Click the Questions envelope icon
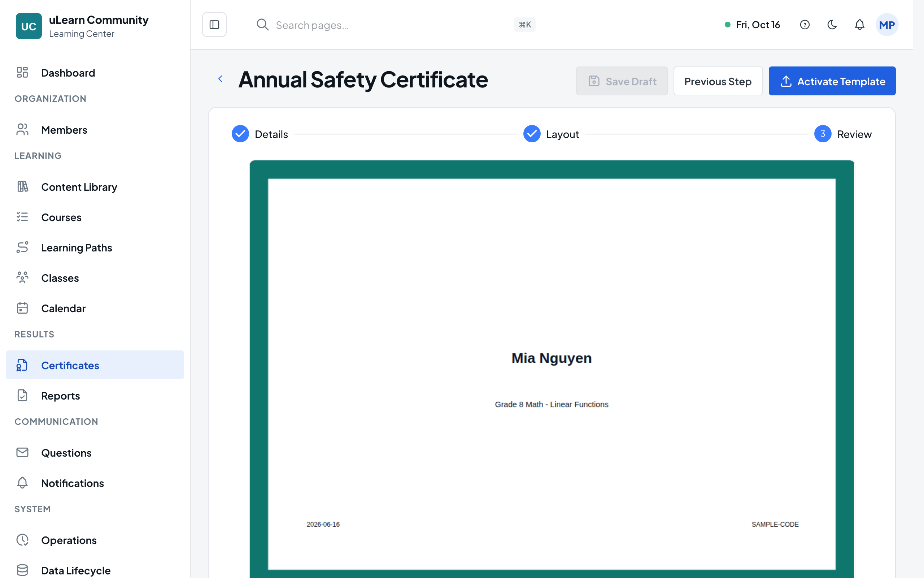924x578 pixels. tap(22, 452)
